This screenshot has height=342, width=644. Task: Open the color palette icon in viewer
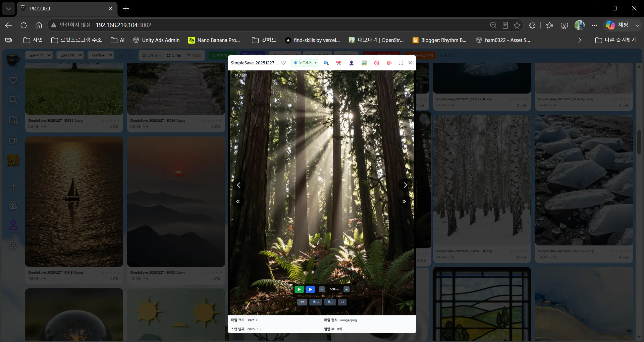[x=389, y=63]
